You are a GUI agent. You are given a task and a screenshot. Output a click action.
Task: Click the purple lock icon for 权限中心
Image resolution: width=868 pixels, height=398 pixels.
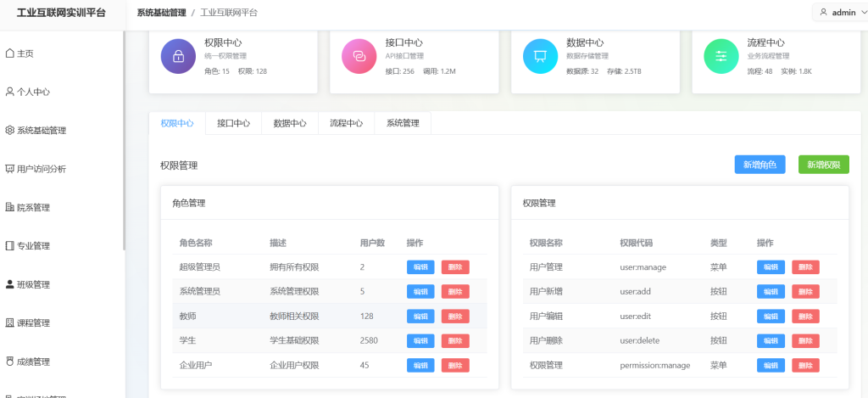[178, 56]
